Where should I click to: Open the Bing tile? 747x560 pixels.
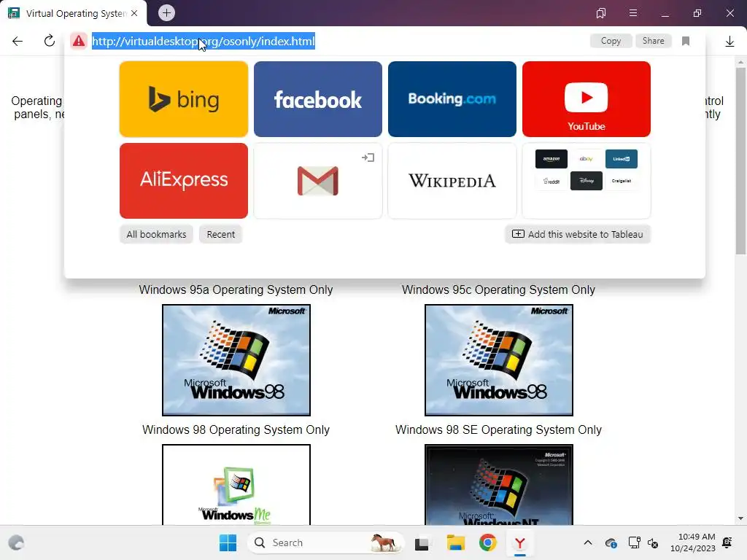[183, 99]
